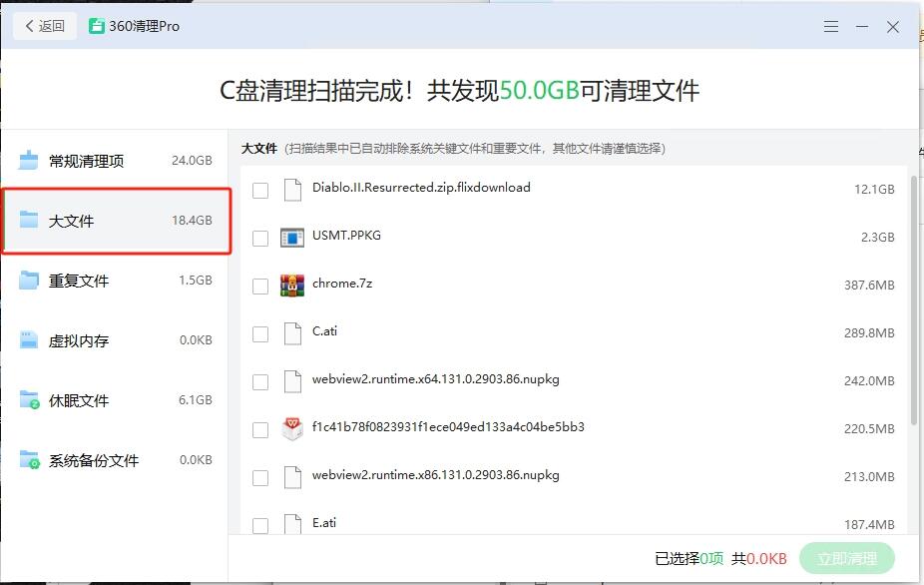The width and height of the screenshot is (924, 585).
Task: Select webview2.runtime.x86 nupkg checkbox
Action: pos(260,477)
